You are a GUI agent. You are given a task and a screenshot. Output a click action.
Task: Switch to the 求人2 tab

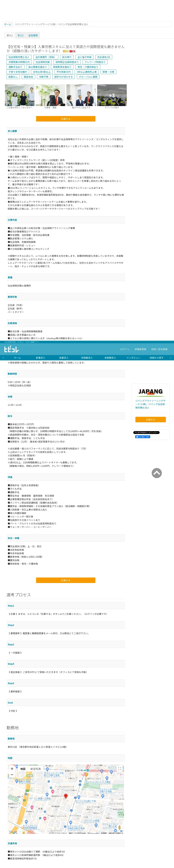pos(21,35)
